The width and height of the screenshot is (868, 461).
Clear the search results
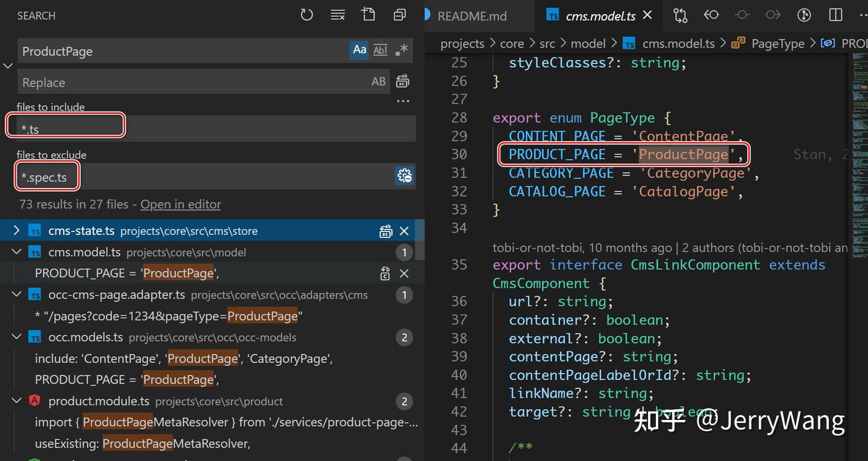click(x=338, y=15)
